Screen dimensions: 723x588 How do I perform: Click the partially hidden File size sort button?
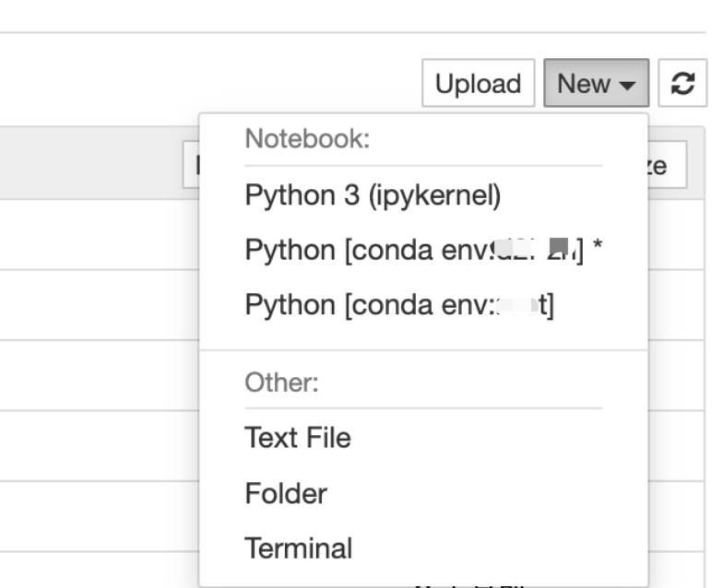pos(668,165)
